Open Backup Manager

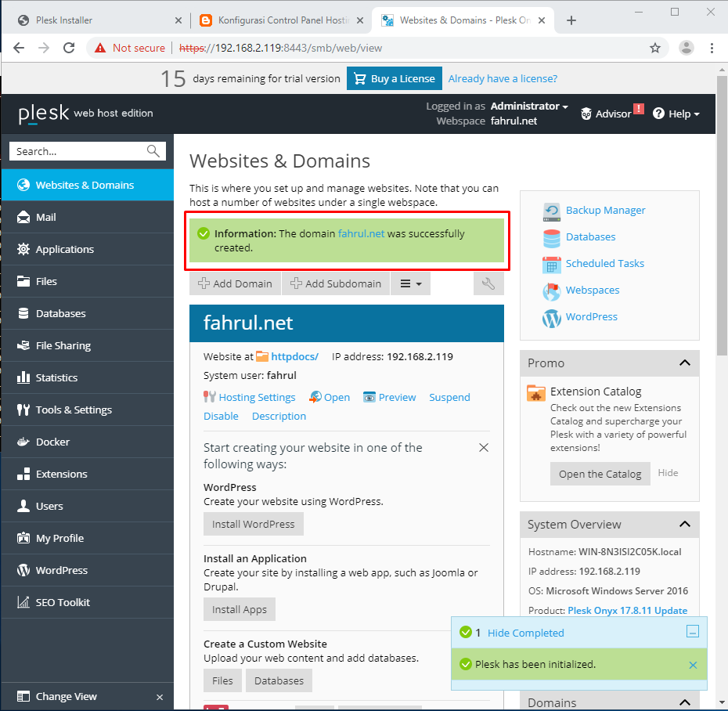coord(605,210)
